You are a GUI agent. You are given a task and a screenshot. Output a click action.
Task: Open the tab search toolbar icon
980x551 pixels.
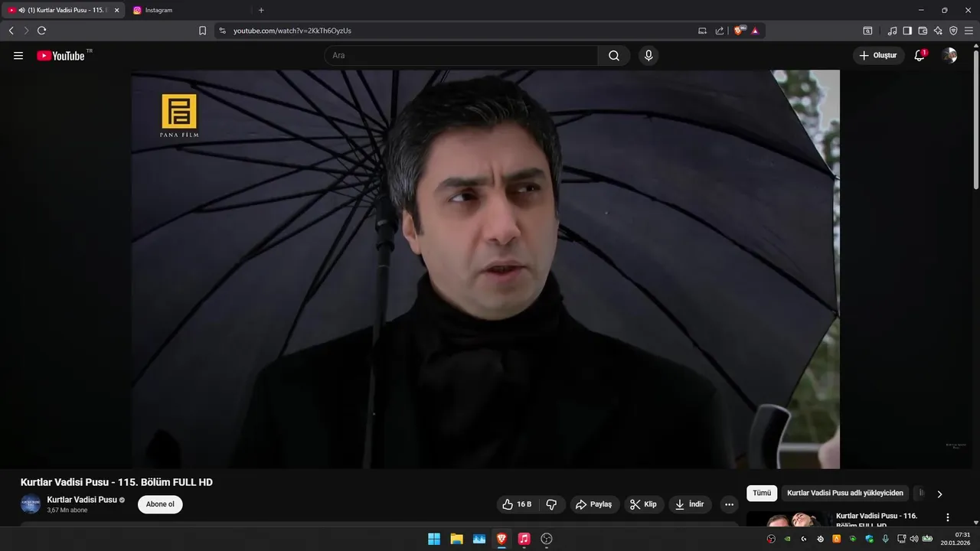[867, 31]
